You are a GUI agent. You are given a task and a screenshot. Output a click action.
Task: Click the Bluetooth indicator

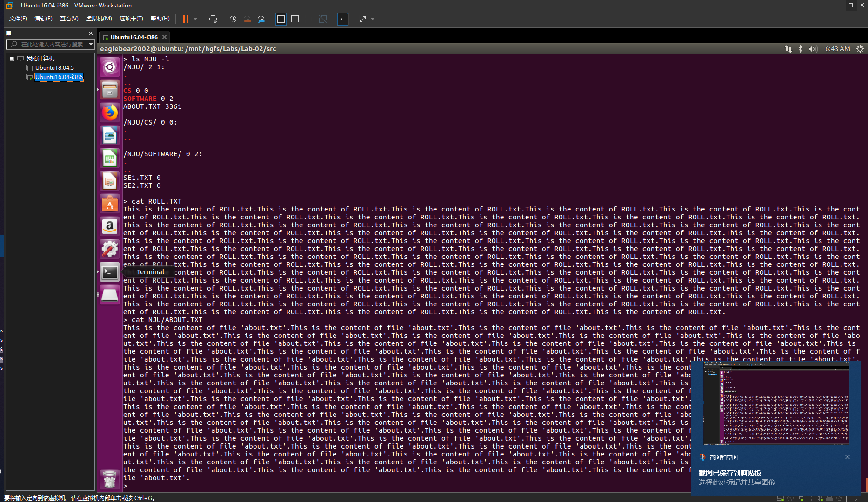(801, 49)
